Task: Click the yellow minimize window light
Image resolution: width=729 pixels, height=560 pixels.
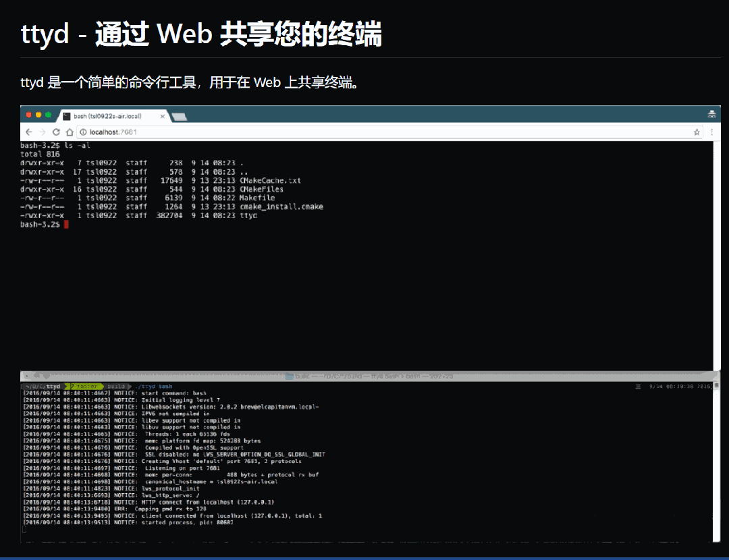Action: click(x=38, y=115)
